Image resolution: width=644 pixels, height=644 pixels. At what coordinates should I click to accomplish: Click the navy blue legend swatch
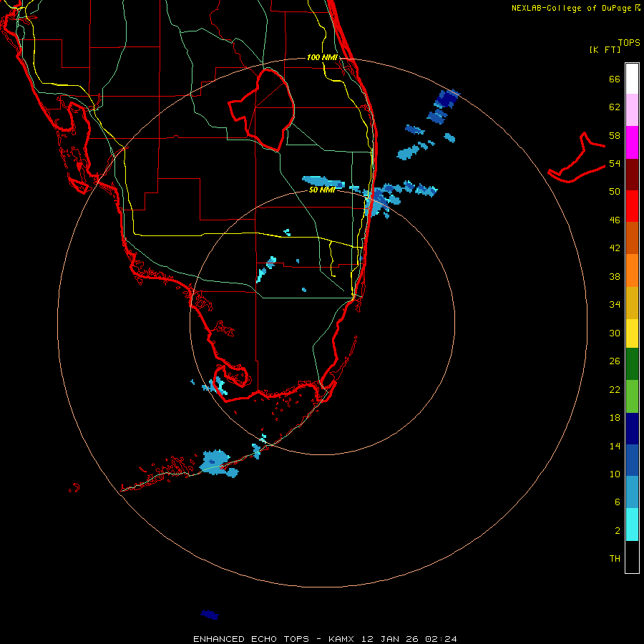[x=632, y=429]
